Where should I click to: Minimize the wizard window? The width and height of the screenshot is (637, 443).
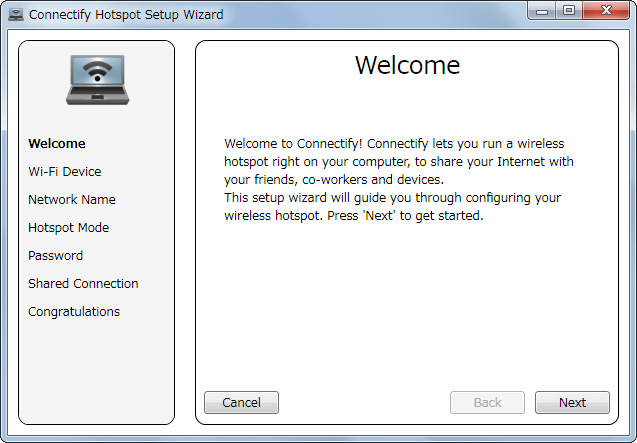pos(542,11)
